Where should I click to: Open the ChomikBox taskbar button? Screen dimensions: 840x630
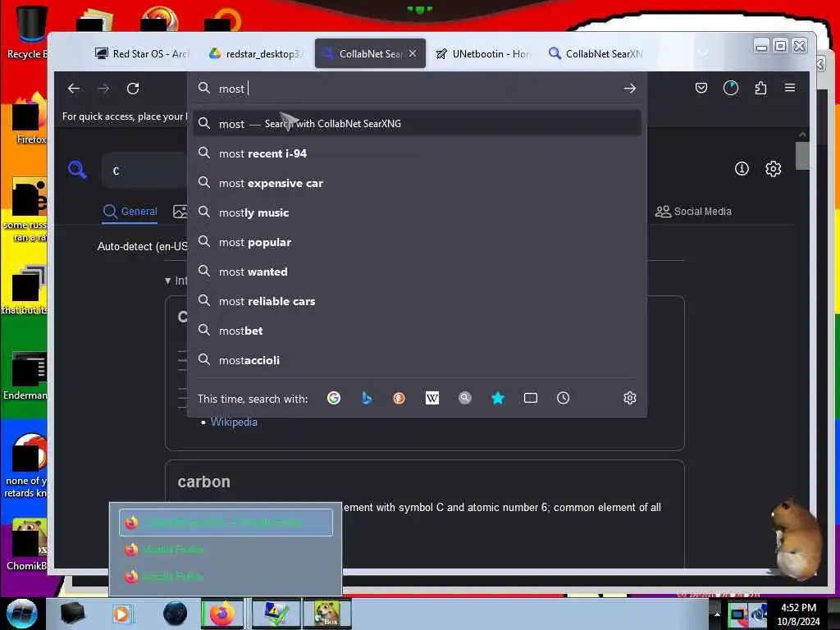tap(326, 614)
